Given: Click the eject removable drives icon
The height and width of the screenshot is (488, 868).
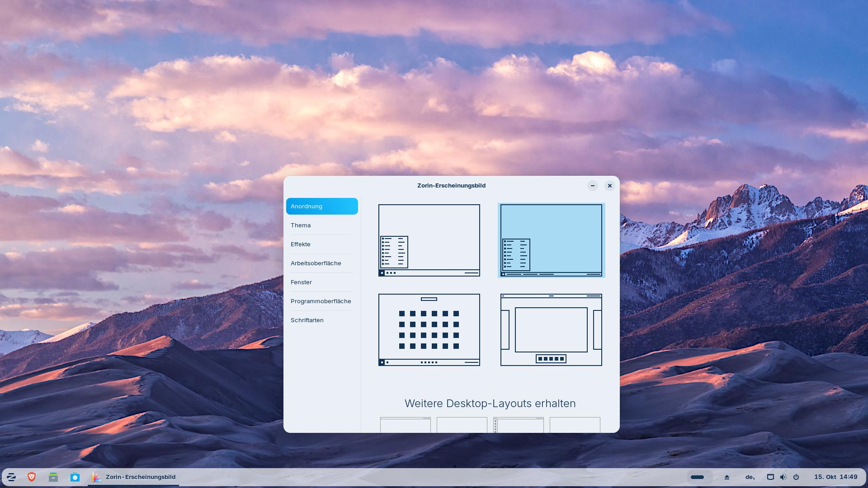Looking at the screenshot, I should [727, 477].
